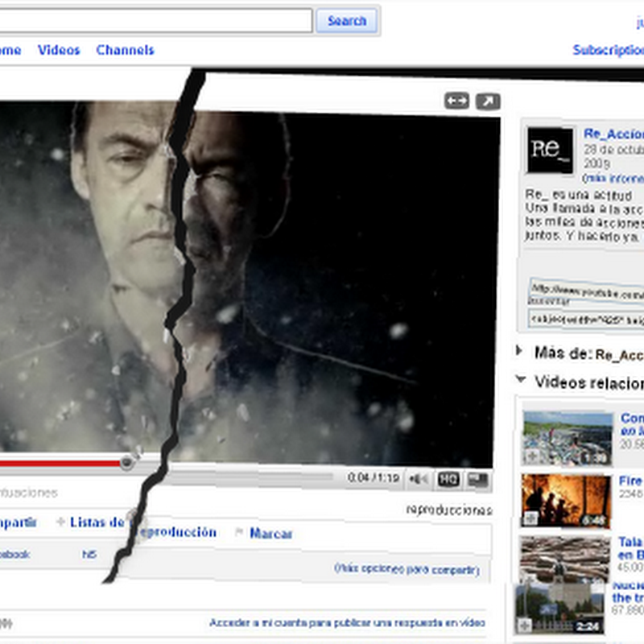Click the video elapsed time 0:04 / 1:19
Viewport: 644px width, 644px height.
pos(374,477)
